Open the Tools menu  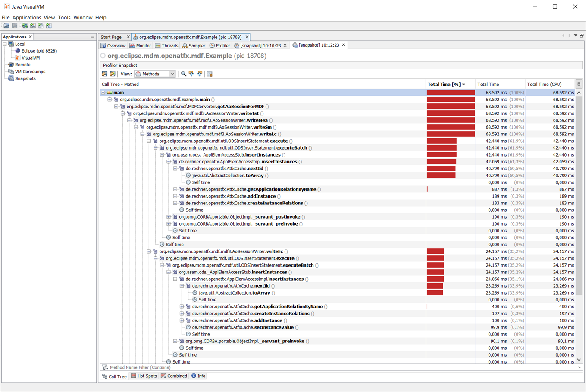[64, 18]
